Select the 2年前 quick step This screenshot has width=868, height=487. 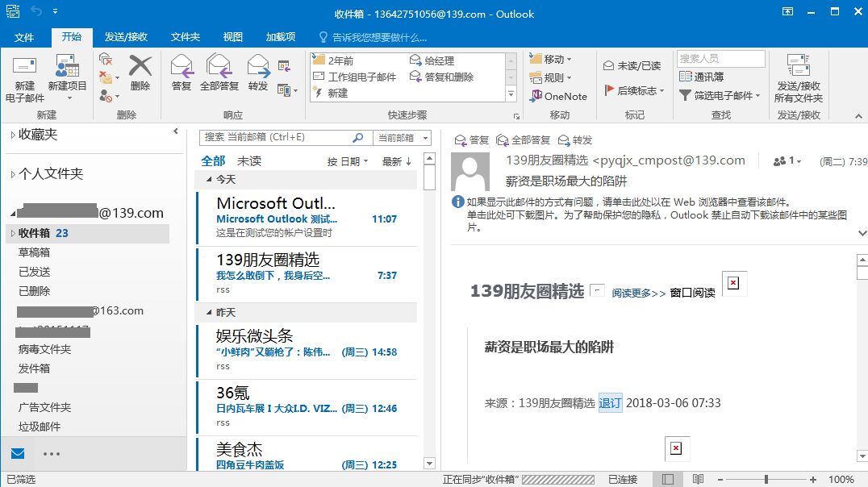(x=333, y=60)
